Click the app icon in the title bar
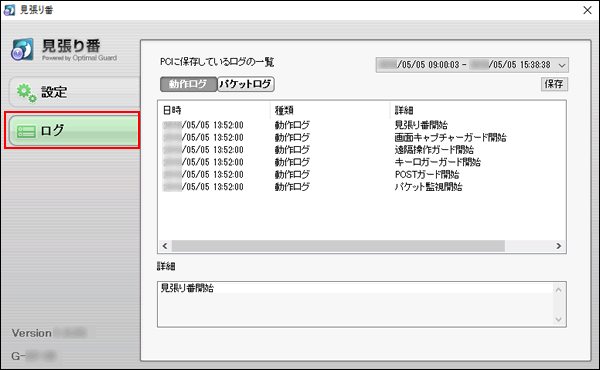This screenshot has width=600, height=370. [x=9, y=10]
